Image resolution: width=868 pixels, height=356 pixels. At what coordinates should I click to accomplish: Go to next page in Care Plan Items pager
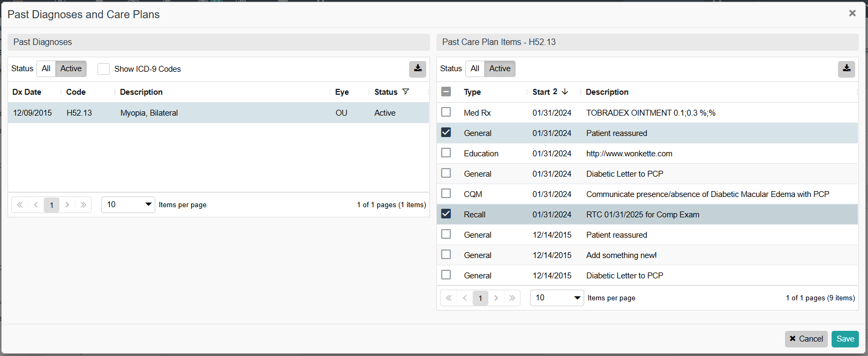coord(496,298)
